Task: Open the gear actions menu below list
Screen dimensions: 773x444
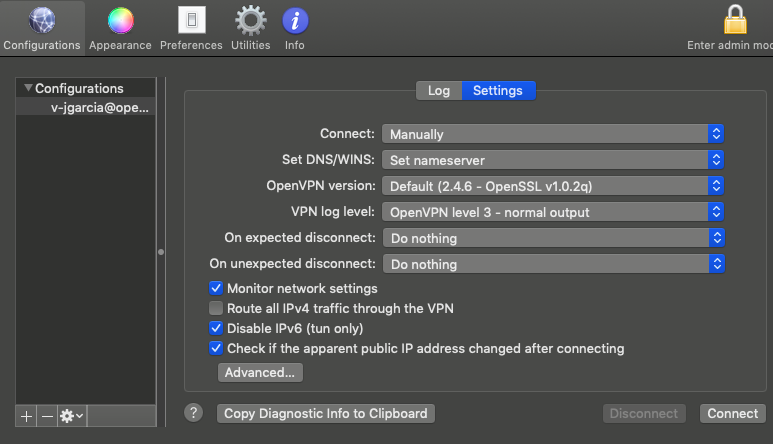Action: [x=72, y=416]
